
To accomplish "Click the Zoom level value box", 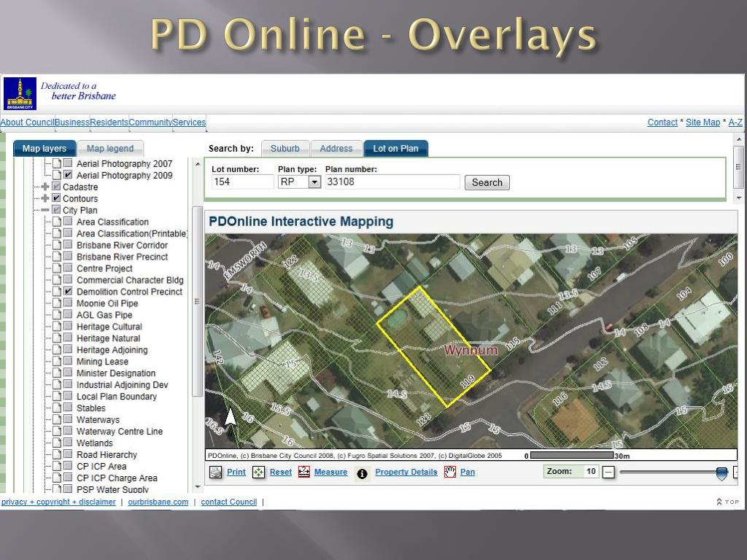I will coord(591,472).
